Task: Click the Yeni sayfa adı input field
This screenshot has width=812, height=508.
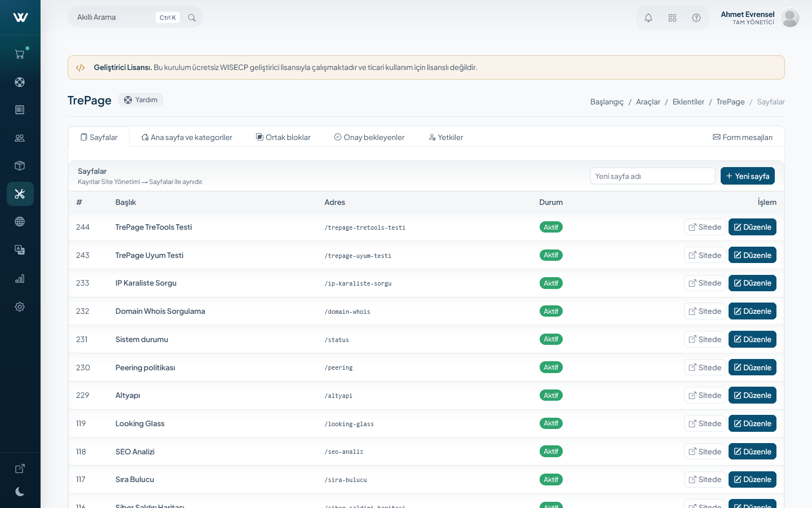Action: [653, 176]
